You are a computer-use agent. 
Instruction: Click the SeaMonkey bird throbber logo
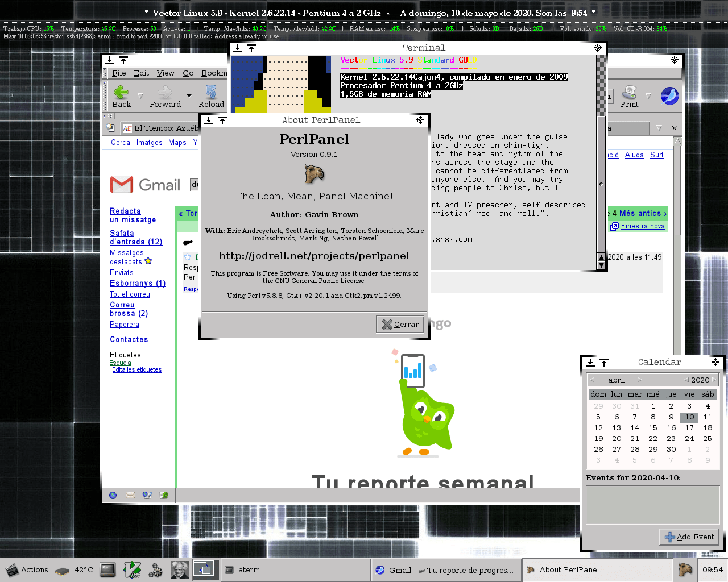(669, 96)
